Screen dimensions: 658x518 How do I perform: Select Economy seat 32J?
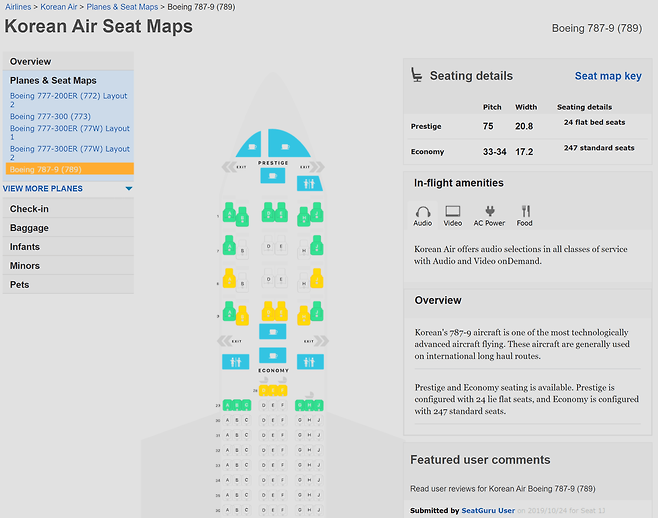[319, 450]
